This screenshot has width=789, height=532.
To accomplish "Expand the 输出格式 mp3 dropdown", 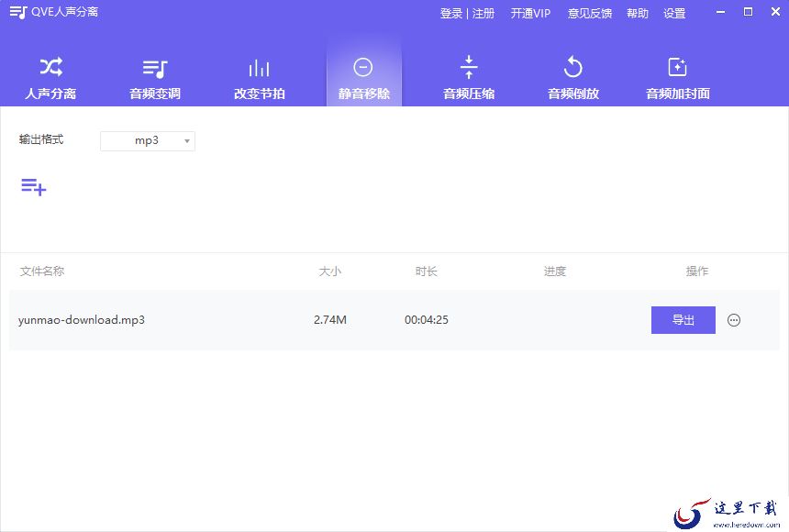I will (x=148, y=140).
